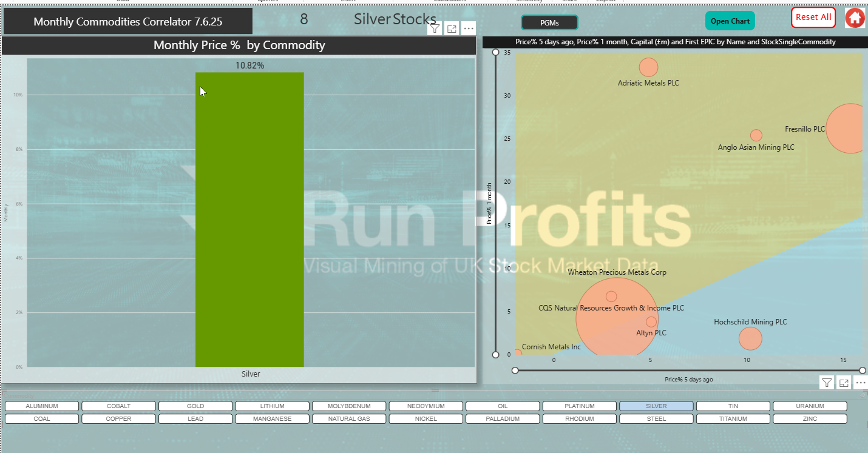This screenshot has width=868, height=453.
Task: Choose the NATURAL GAS commodity button
Action: (x=349, y=419)
